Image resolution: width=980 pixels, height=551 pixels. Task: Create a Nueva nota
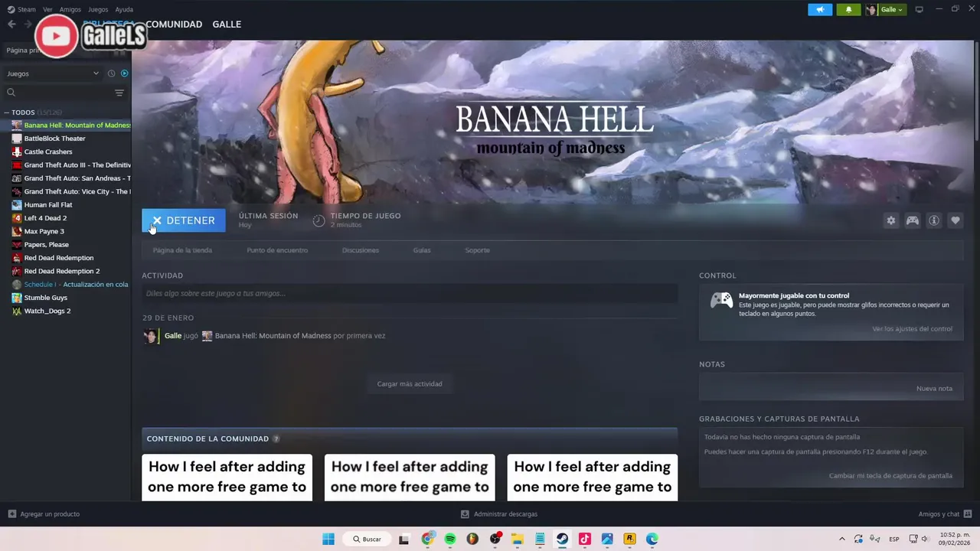934,389
